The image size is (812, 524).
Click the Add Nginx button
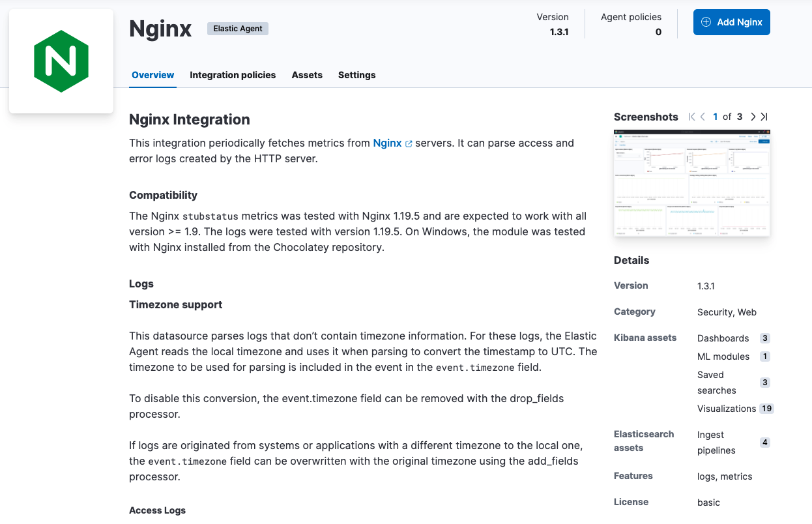[731, 22]
